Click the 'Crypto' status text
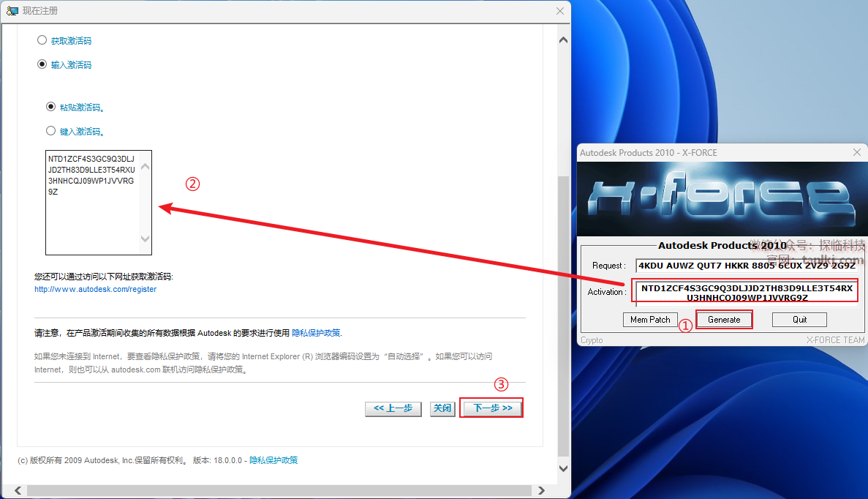Screen dimensions: 868x499 (x=592, y=340)
